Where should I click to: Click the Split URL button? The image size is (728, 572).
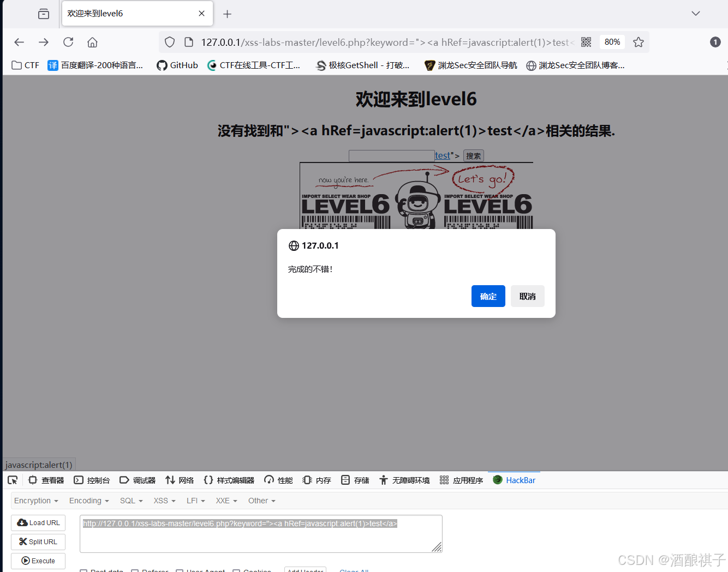(x=38, y=542)
